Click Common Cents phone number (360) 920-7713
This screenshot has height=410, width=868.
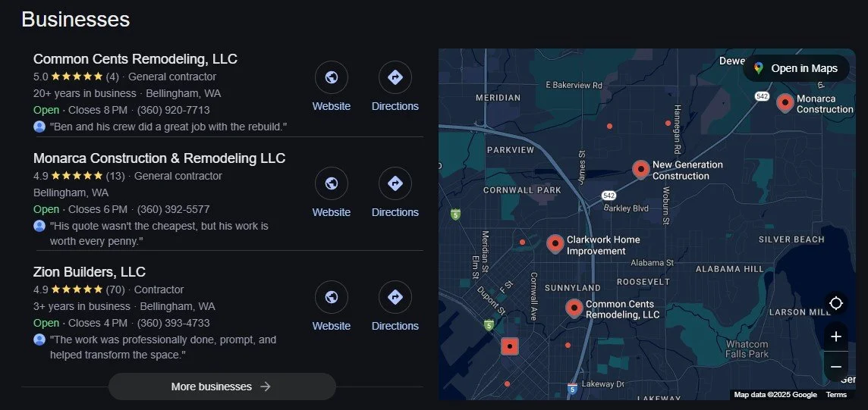point(173,110)
